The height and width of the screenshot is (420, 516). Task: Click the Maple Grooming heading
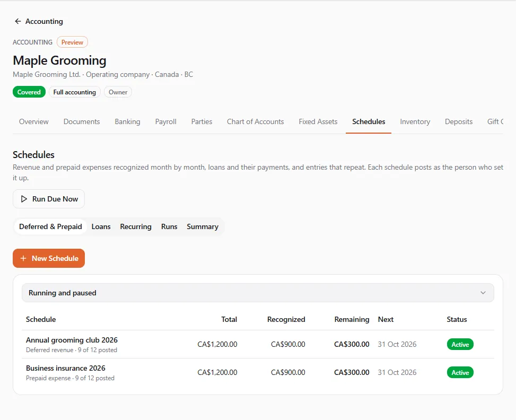pyautogui.click(x=59, y=60)
